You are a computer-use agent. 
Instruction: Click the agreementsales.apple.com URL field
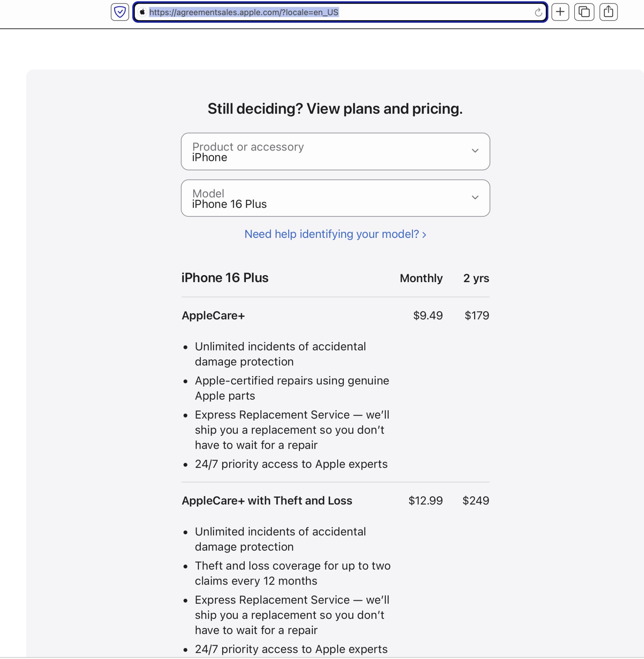(338, 12)
